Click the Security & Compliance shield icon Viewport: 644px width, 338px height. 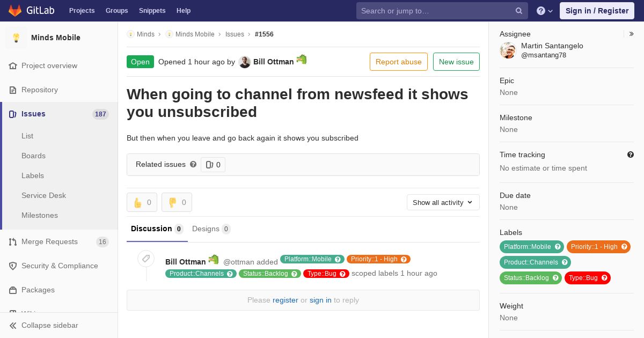coord(13,266)
